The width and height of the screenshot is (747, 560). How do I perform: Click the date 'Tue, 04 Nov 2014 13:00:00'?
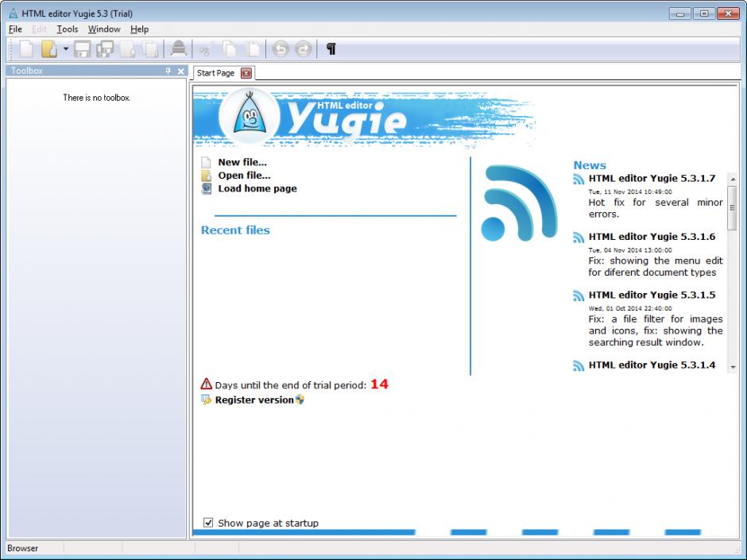tap(630, 250)
